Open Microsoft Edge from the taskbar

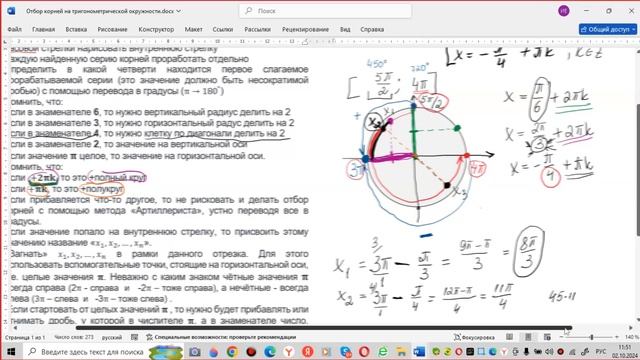pos(270,351)
